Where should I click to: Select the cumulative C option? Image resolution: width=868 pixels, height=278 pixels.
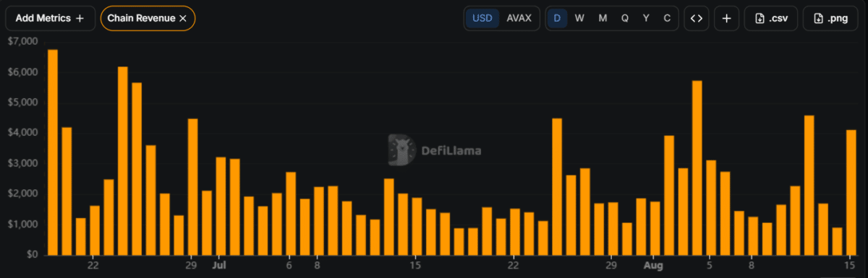(x=667, y=18)
